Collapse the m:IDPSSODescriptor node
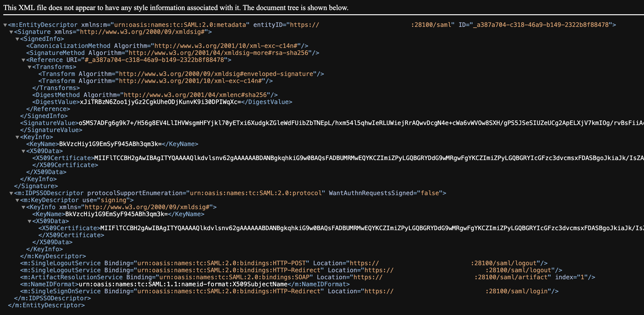 click(x=11, y=193)
